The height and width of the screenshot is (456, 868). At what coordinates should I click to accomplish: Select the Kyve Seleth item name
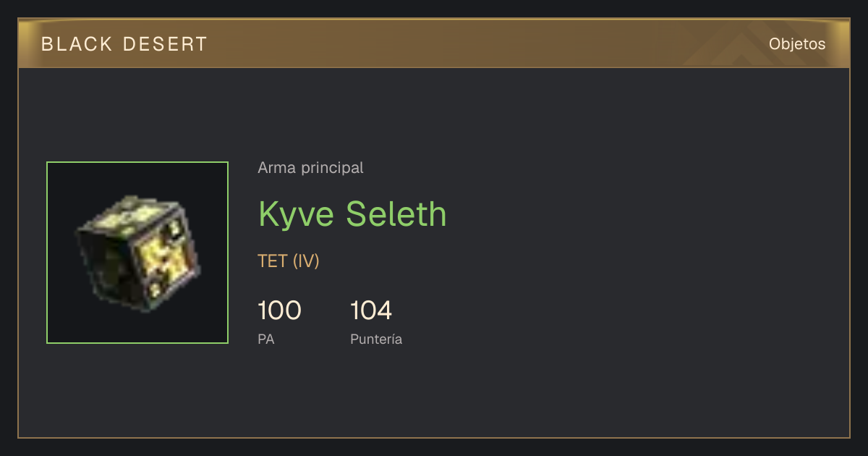[352, 214]
